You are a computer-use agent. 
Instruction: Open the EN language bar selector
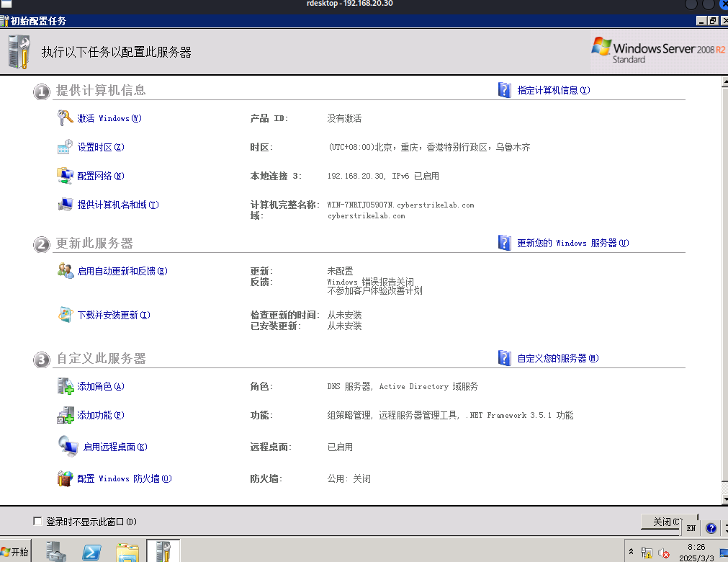coord(691,528)
